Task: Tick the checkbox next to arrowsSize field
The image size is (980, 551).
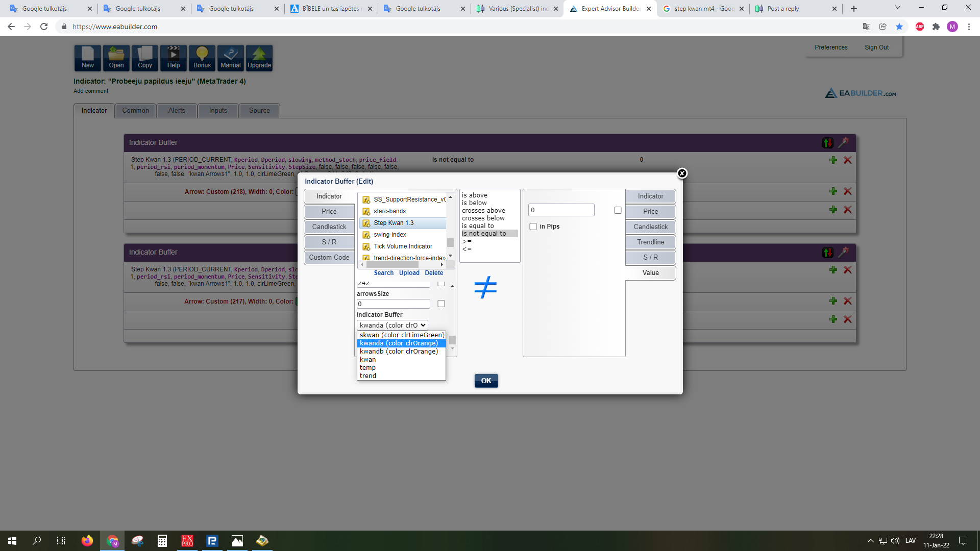Action: click(441, 304)
